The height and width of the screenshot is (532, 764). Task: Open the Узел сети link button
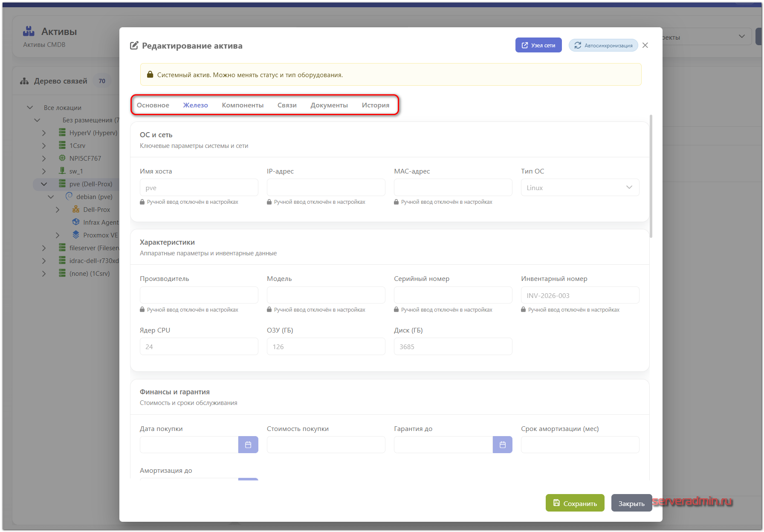tap(538, 46)
